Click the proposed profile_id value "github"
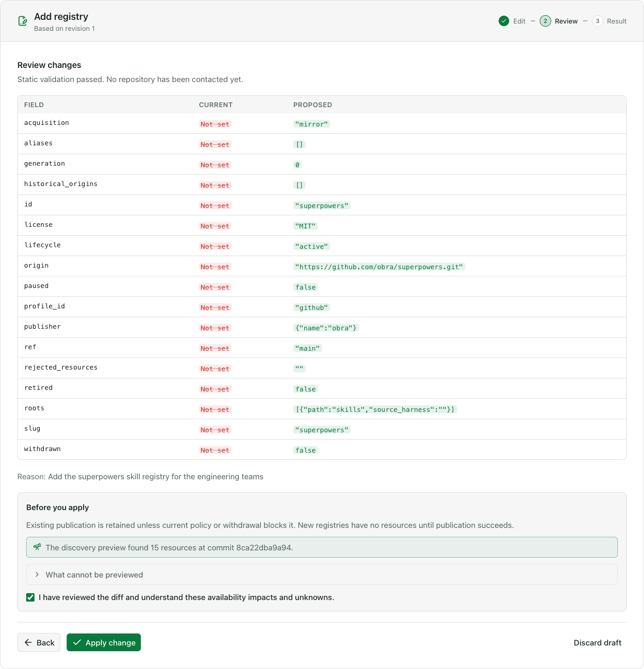The image size is (644, 669). (312, 307)
